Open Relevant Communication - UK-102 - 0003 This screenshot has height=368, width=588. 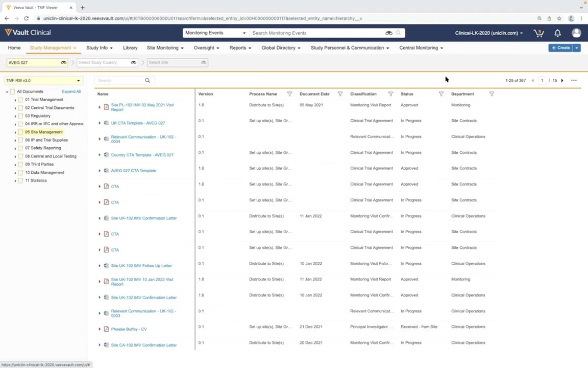click(x=143, y=313)
